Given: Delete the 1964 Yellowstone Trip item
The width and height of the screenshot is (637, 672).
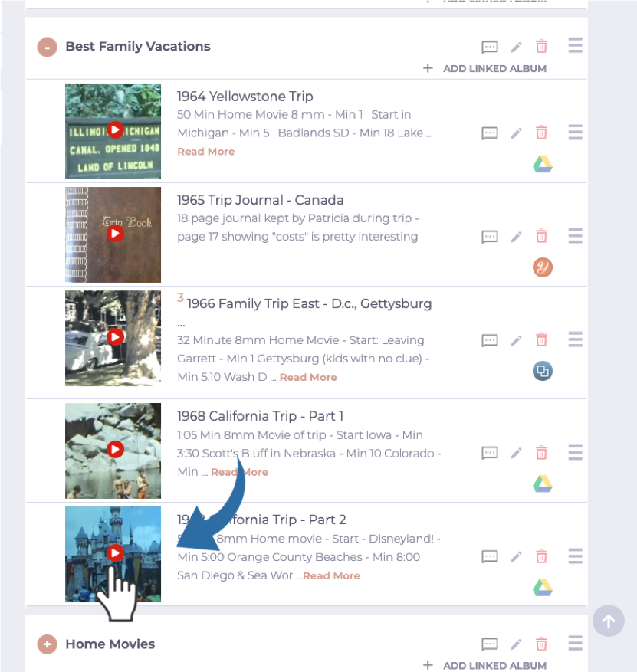Looking at the screenshot, I should 541,133.
